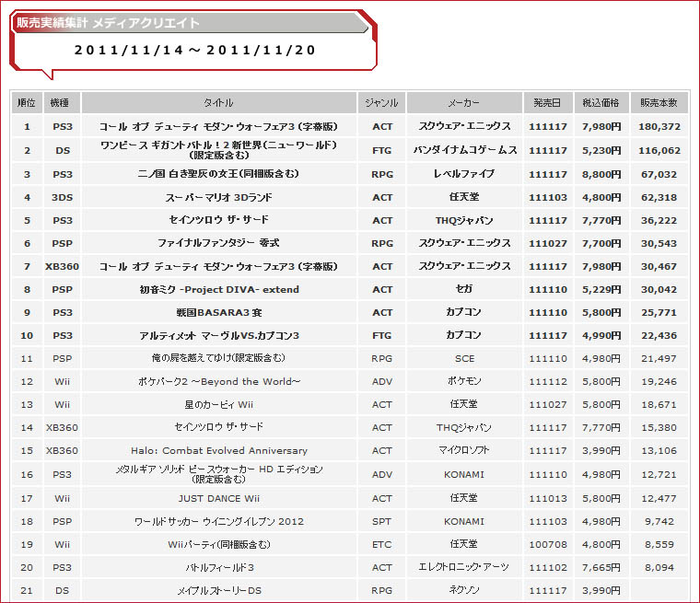Select sales figure 30,467
700x603 pixels.
659,267
